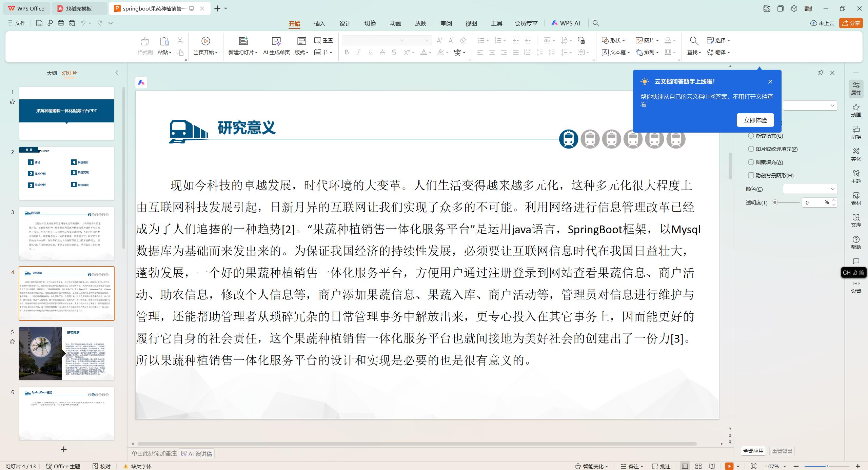
Task: Click 立即体验 in the popup notification
Action: pos(755,120)
